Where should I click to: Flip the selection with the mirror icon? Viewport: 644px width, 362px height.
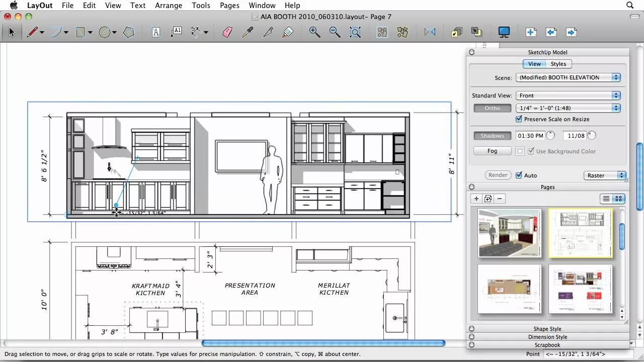coord(430,32)
